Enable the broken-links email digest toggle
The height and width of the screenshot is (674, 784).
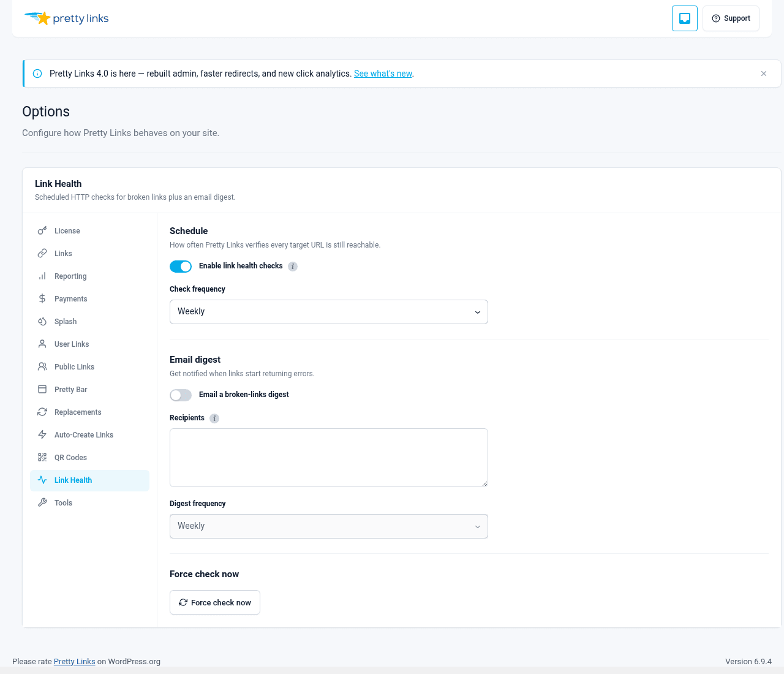181,395
